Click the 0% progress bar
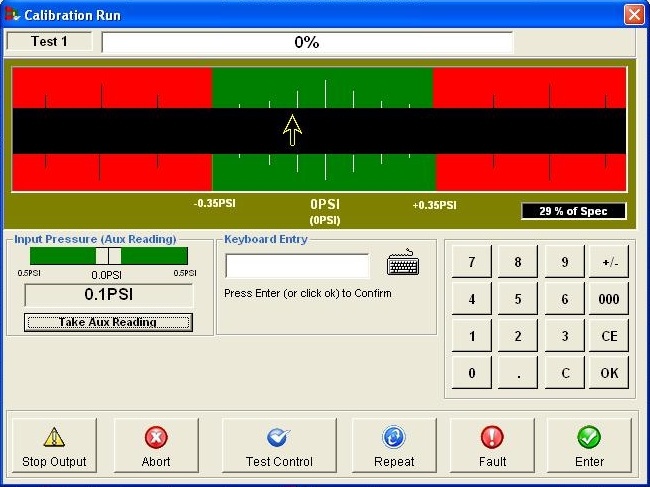This screenshot has width=650, height=487. [307, 42]
